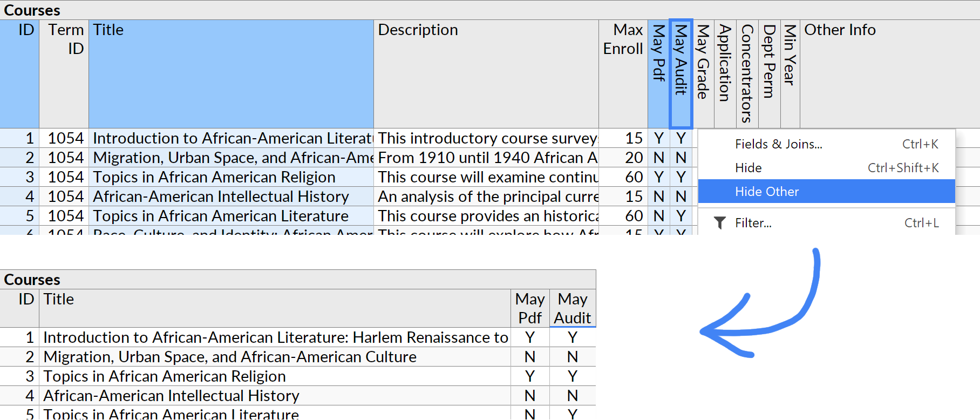
Task: Click the rotated Min Year column header
Action: click(x=790, y=74)
